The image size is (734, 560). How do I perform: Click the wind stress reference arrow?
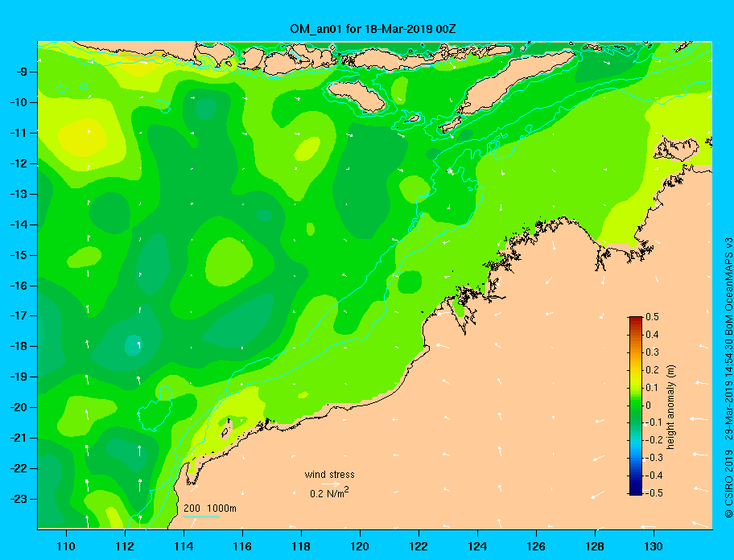coord(331,484)
